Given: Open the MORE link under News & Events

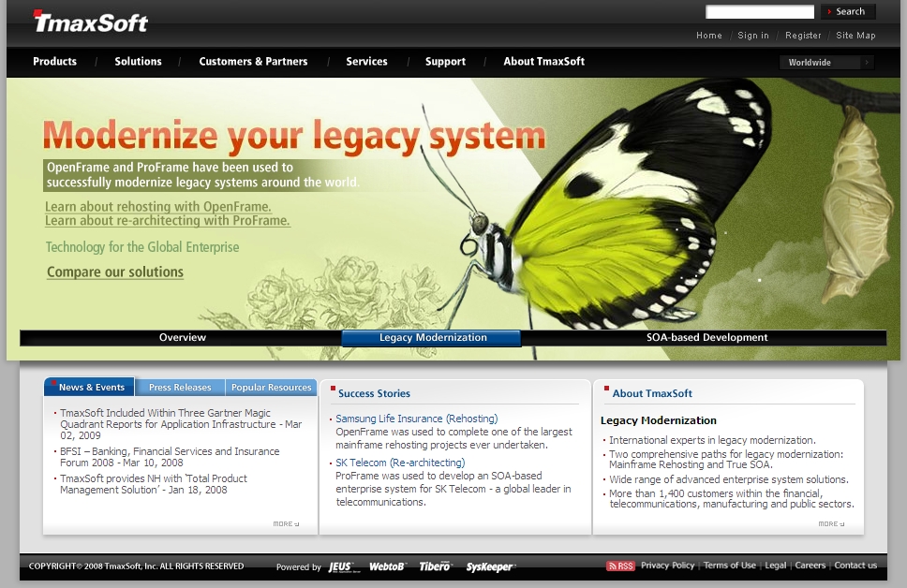Looking at the screenshot, I should point(286,523).
